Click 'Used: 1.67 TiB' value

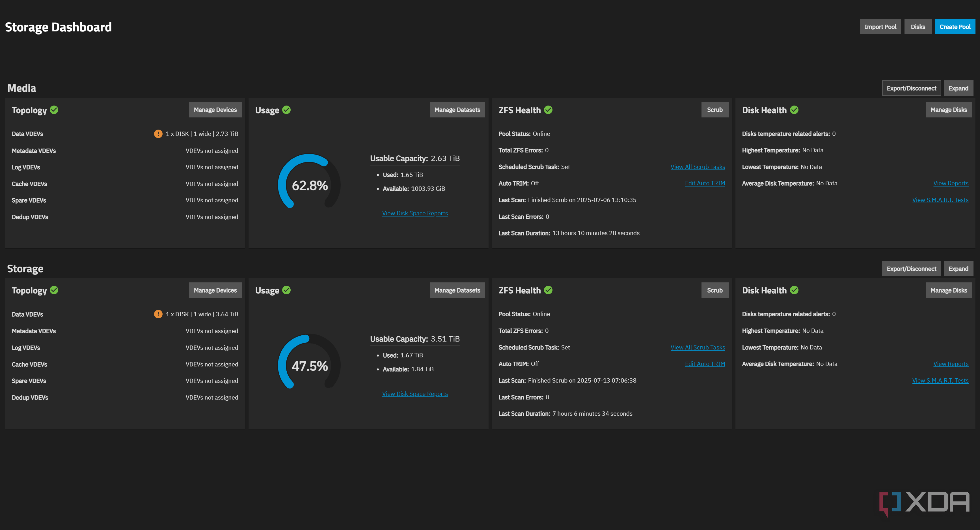[403, 355]
